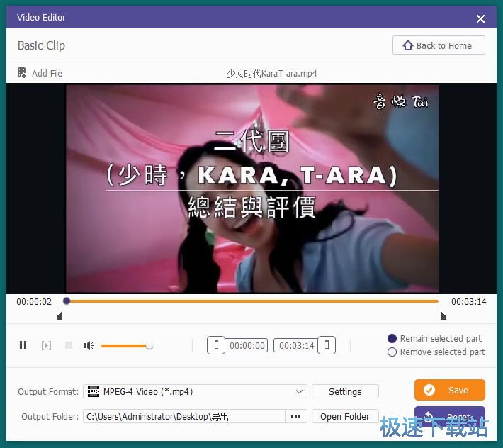The image size is (503, 448).
Task: Click the checkmark icon on Save
Action: [x=429, y=391]
